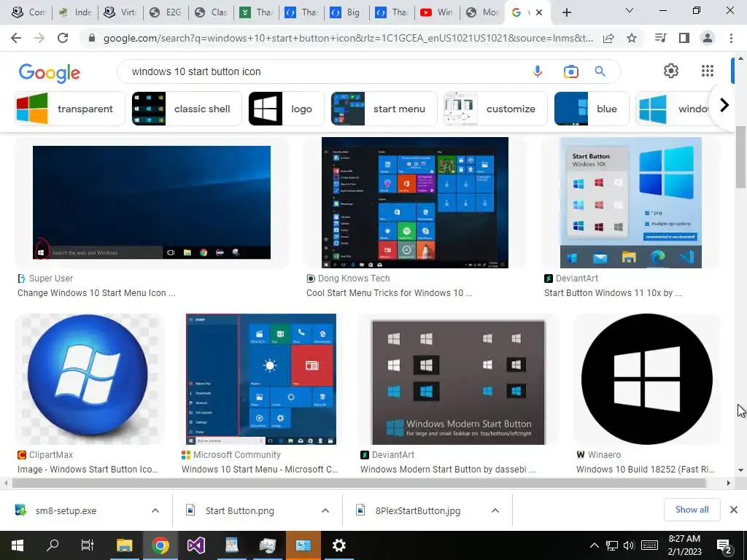Open File Explorer from the taskbar

tap(124, 545)
